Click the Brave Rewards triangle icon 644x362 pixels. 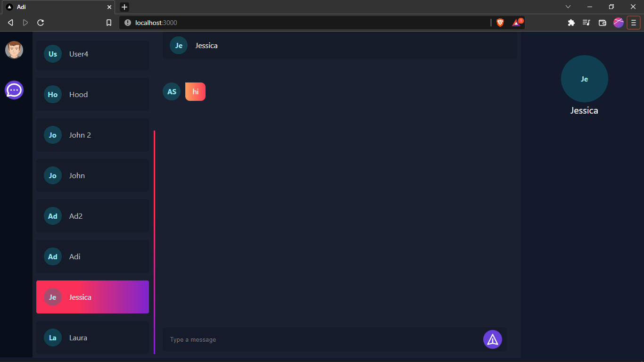coord(517,23)
